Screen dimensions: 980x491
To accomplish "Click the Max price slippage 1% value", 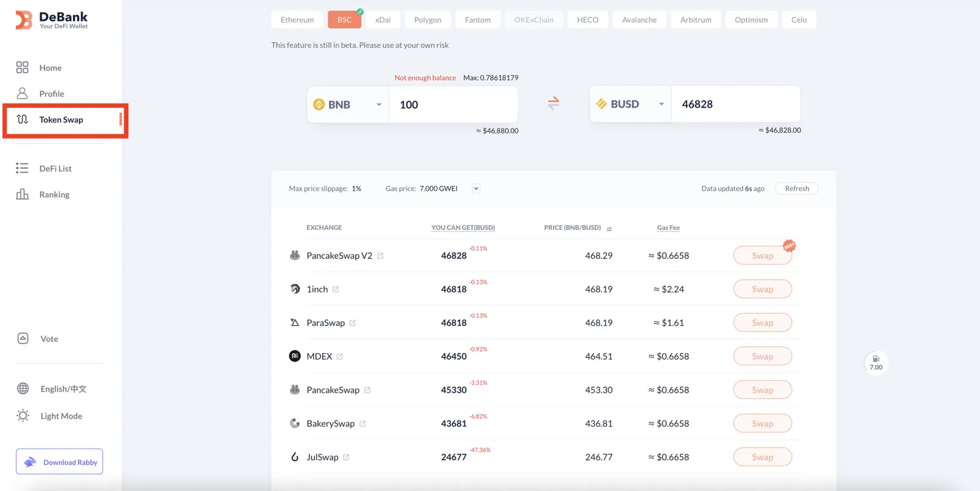I will (x=356, y=189).
